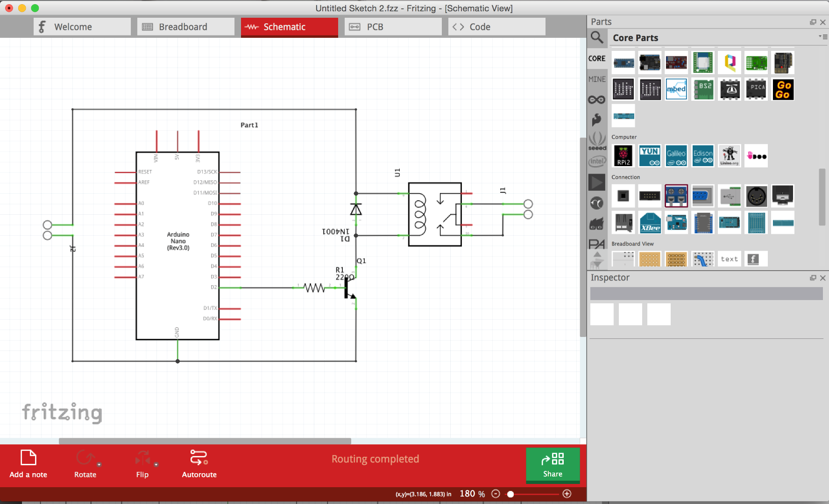Open the Intel parts bin
The height and width of the screenshot is (504, 829).
coord(597,161)
